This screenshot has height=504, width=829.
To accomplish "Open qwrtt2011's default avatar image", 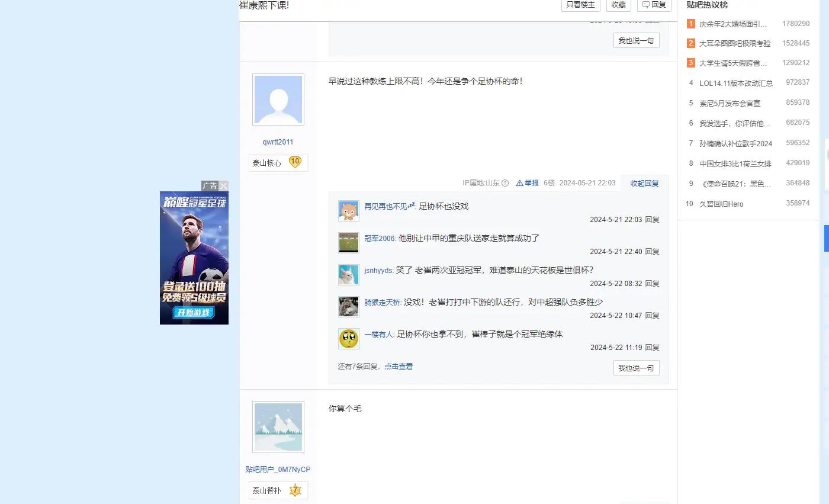I will (278, 99).
